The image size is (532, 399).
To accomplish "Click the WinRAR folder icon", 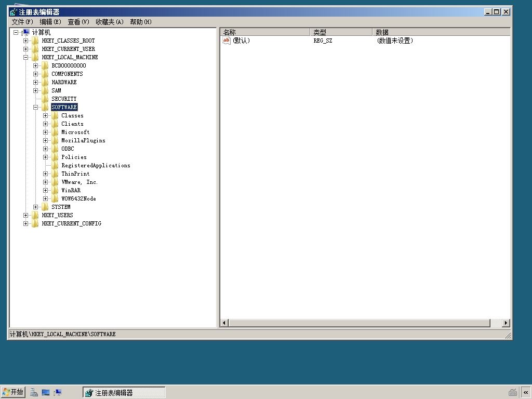I will (x=55, y=190).
